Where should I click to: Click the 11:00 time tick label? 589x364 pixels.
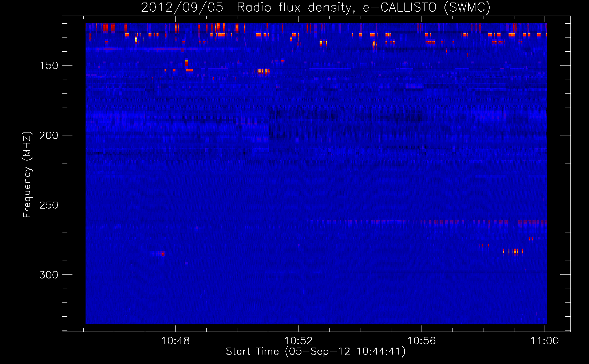545,341
